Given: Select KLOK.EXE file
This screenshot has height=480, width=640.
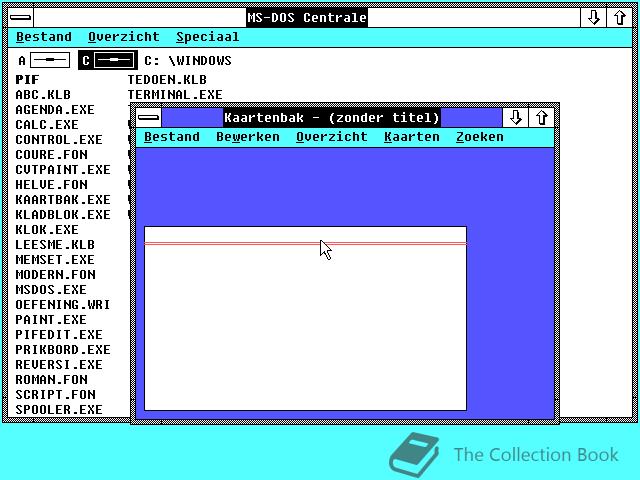Looking at the screenshot, I should coord(47,230).
